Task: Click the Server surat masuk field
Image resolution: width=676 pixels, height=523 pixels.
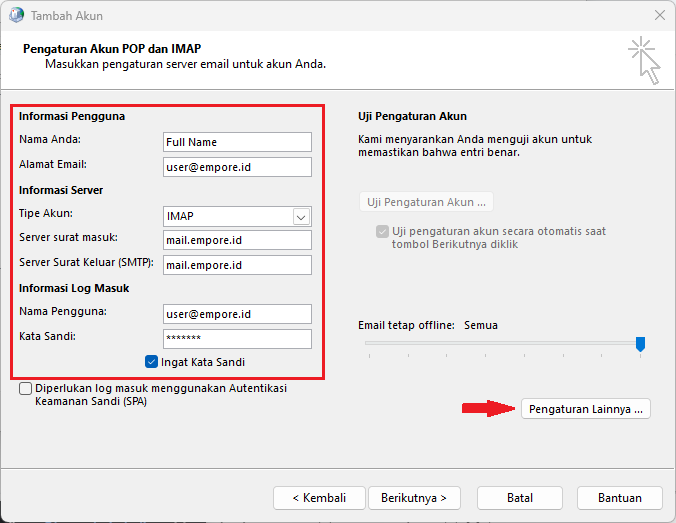Action: pyautogui.click(x=237, y=240)
